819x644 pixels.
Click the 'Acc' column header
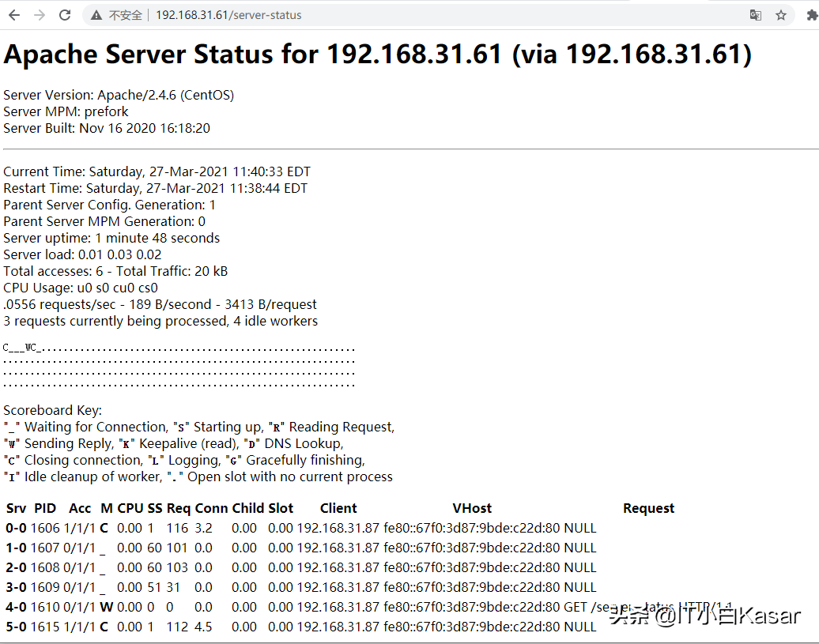[x=80, y=508]
